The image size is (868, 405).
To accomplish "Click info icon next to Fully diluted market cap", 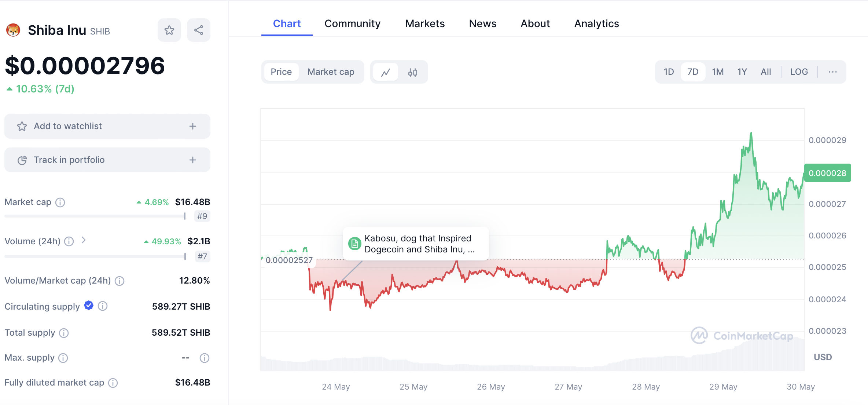I will point(113,383).
